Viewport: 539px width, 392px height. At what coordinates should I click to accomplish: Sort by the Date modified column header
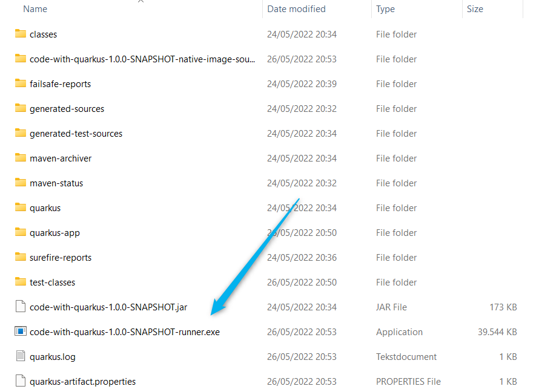pos(296,9)
